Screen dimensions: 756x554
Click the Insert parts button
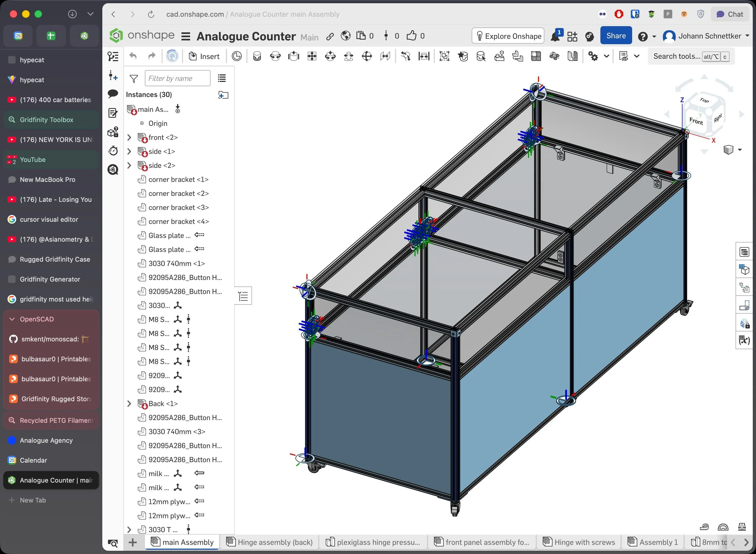click(x=204, y=56)
